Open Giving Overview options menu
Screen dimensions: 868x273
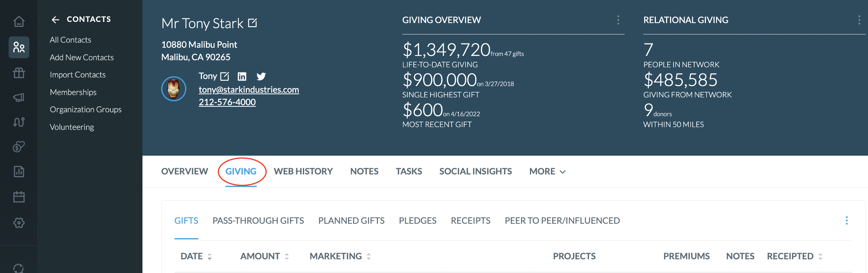[618, 20]
